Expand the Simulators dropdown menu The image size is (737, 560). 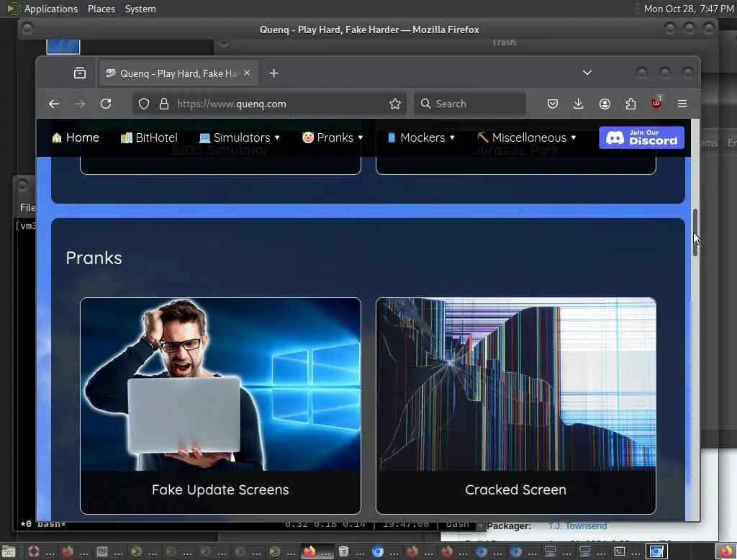(239, 137)
